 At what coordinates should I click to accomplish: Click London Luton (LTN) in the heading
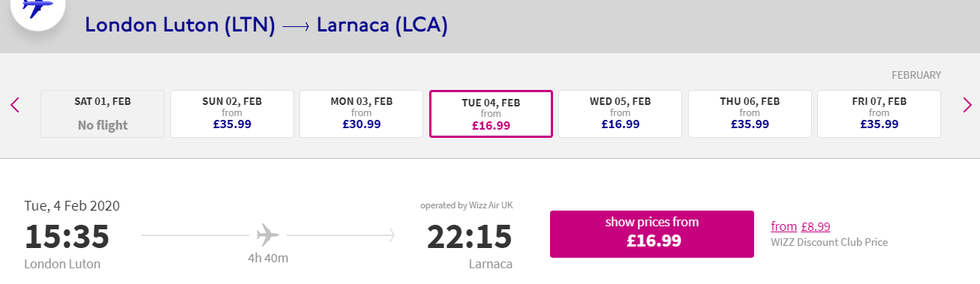(180, 25)
